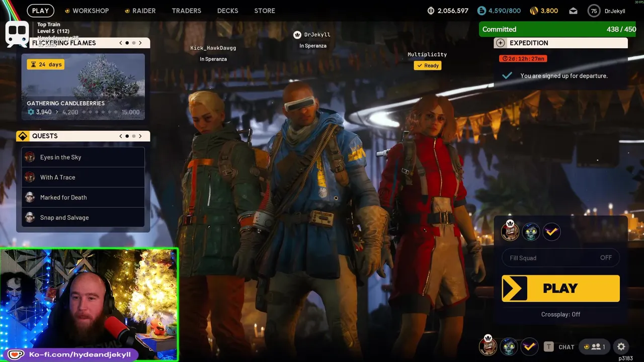Toggle Crossplay: Off setting

(560, 314)
